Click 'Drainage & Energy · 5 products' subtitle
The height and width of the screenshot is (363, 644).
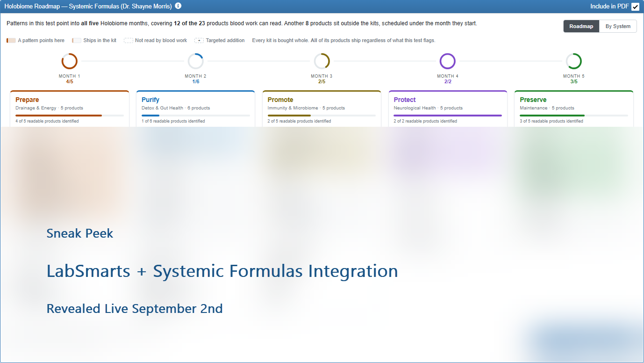[x=49, y=108]
